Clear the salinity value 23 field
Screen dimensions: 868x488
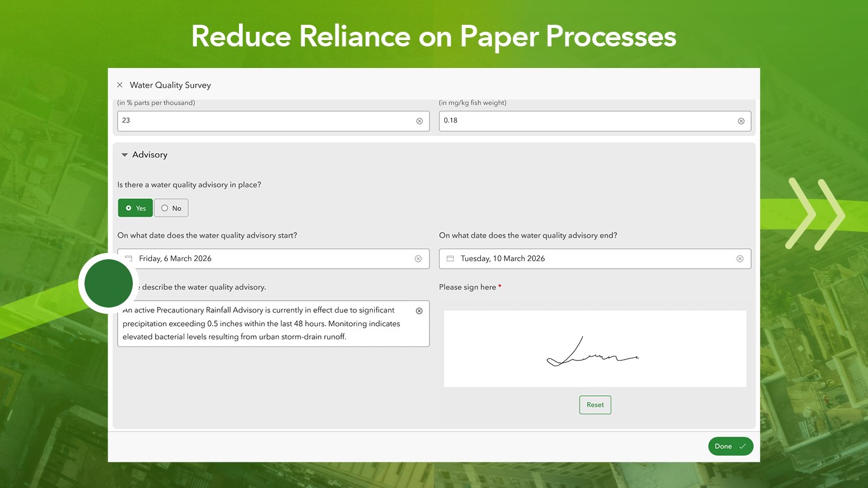419,121
